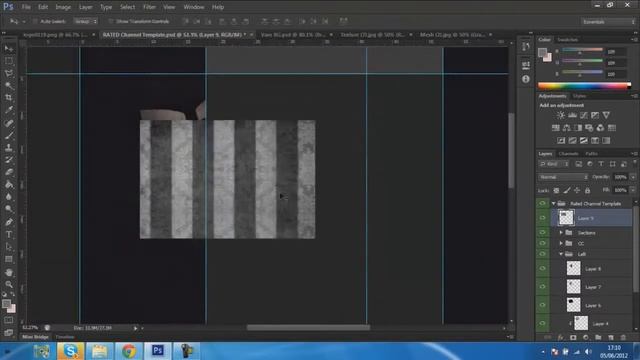This screenshot has width=640, height=360.
Task: Select the Rectangle shape tool
Action: click(x=9, y=259)
